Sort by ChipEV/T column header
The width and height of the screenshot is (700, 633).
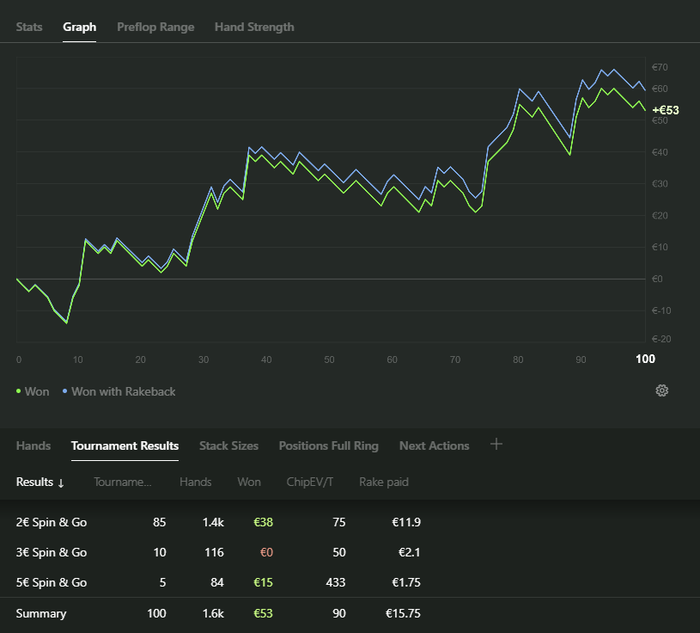tap(310, 482)
